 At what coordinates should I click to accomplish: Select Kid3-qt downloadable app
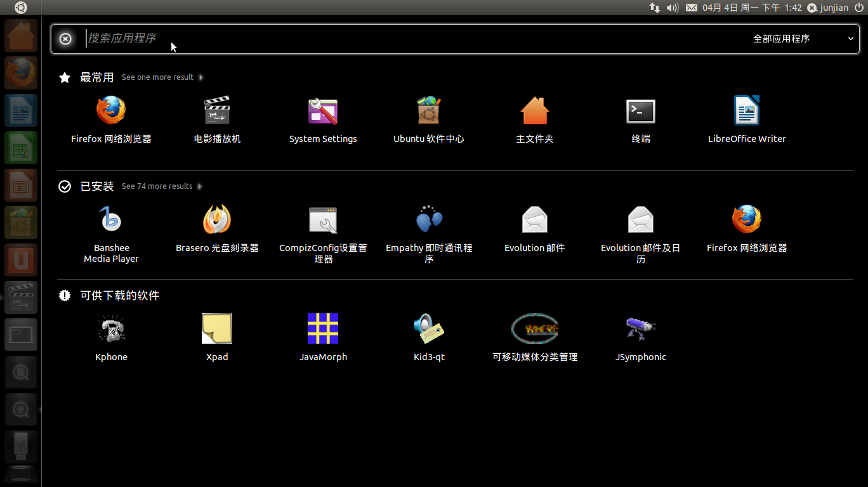(x=429, y=338)
